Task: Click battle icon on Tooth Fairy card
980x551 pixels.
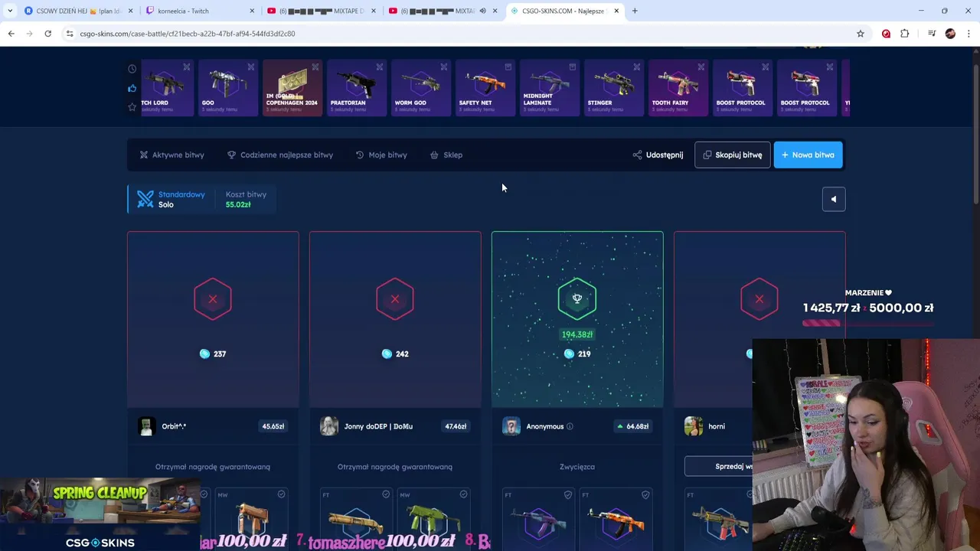Action: [701, 67]
